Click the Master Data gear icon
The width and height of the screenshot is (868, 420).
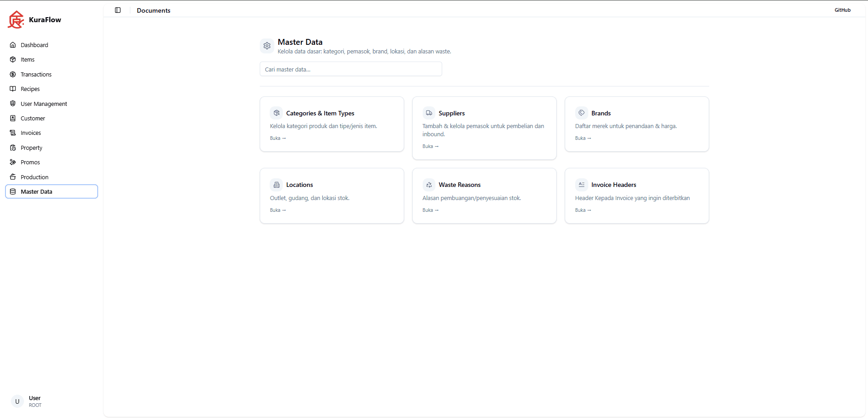click(267, 46)
